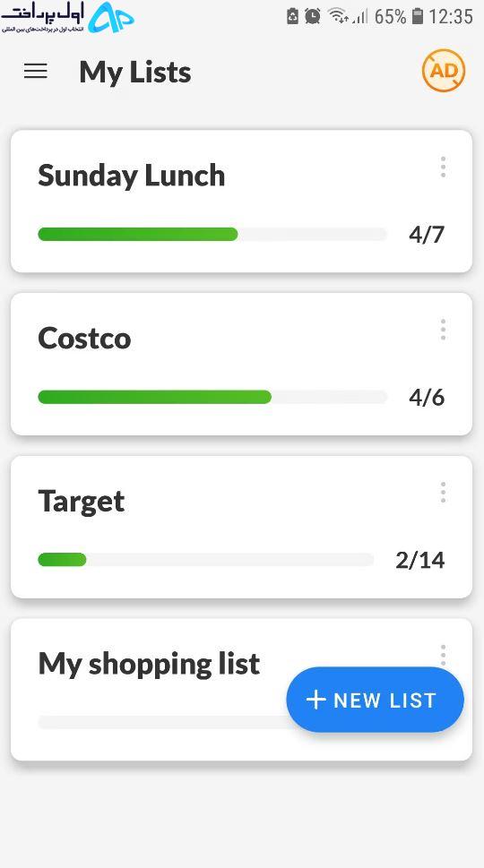Click the Costco green progress bar
Image resolution: width=484 pixels, height=868 pixels.
154,397
